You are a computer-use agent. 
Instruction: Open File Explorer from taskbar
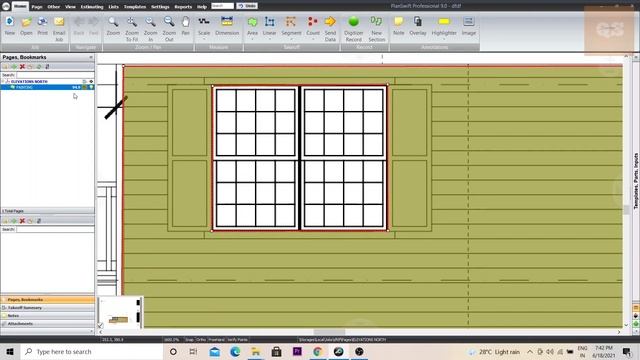tap(256, 351)
